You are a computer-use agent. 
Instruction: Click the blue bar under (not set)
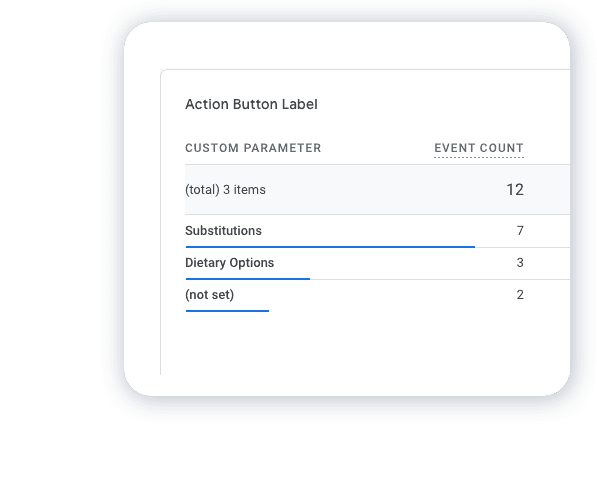pyautogui.click(x=227, y=311)
